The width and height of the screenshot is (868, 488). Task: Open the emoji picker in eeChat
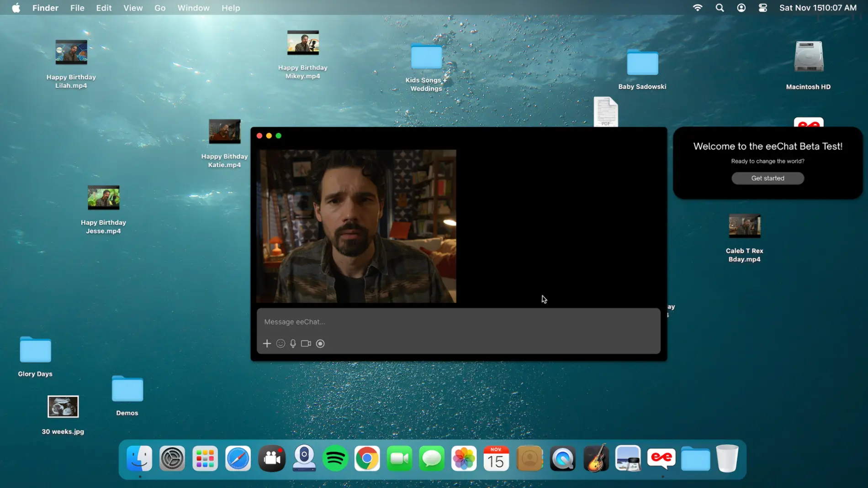pyautogui.click(x=281, y=343)
